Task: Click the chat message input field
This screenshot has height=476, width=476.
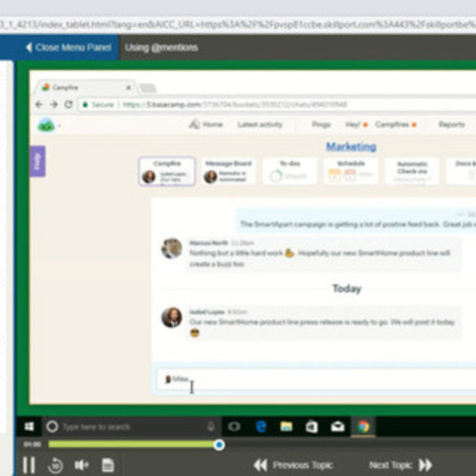Action: pos(316,379)
